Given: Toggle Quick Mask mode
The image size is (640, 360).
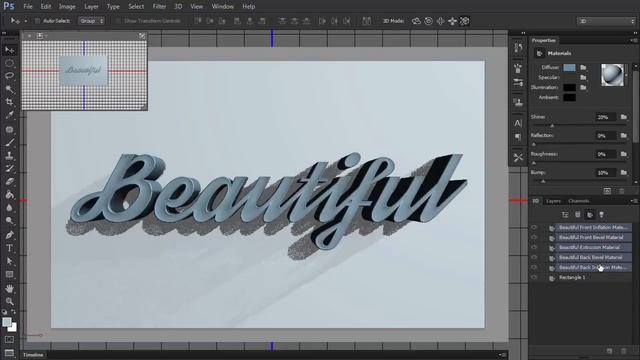Looking at the screenshot, I should pos(9,340).
